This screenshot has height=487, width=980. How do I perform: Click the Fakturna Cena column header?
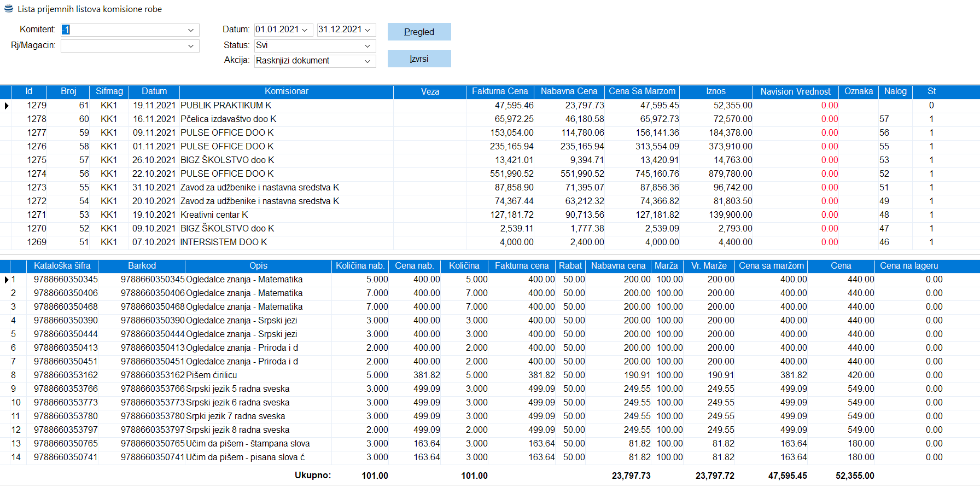(x=500, y=91)
